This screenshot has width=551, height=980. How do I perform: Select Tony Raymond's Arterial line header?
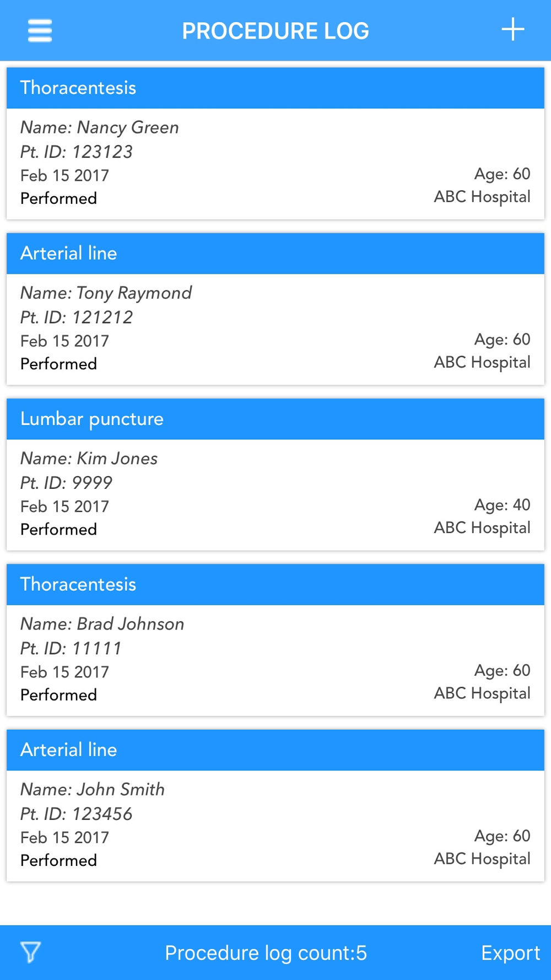coord(275,254)
